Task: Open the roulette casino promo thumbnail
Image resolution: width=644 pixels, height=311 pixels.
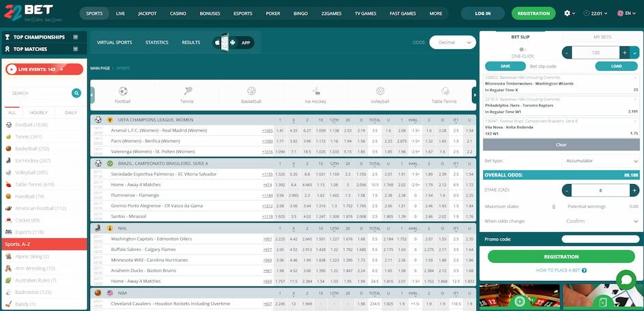Action: [x=520, y=297]
